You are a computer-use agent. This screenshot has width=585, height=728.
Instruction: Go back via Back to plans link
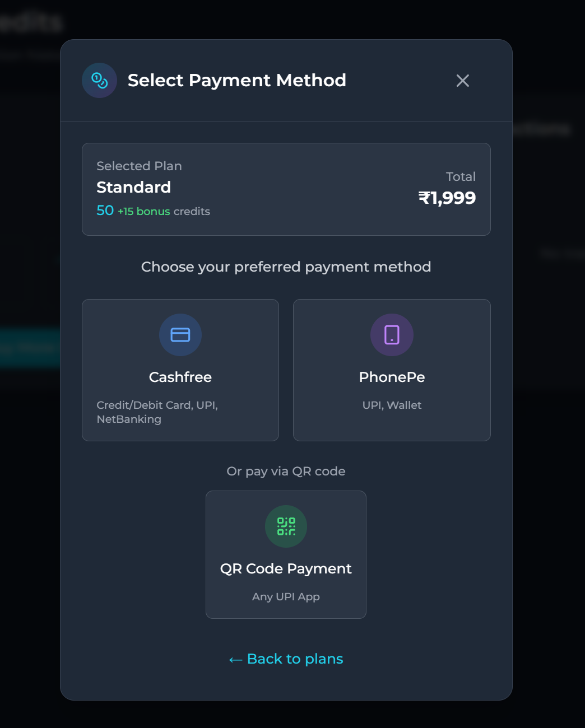pos(286,659)
